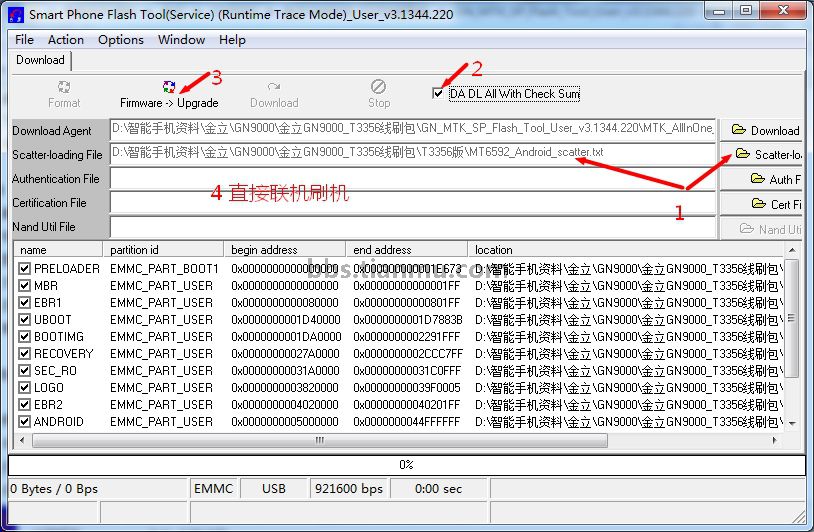Click the Nand Util File browse button

coord(761,228)
